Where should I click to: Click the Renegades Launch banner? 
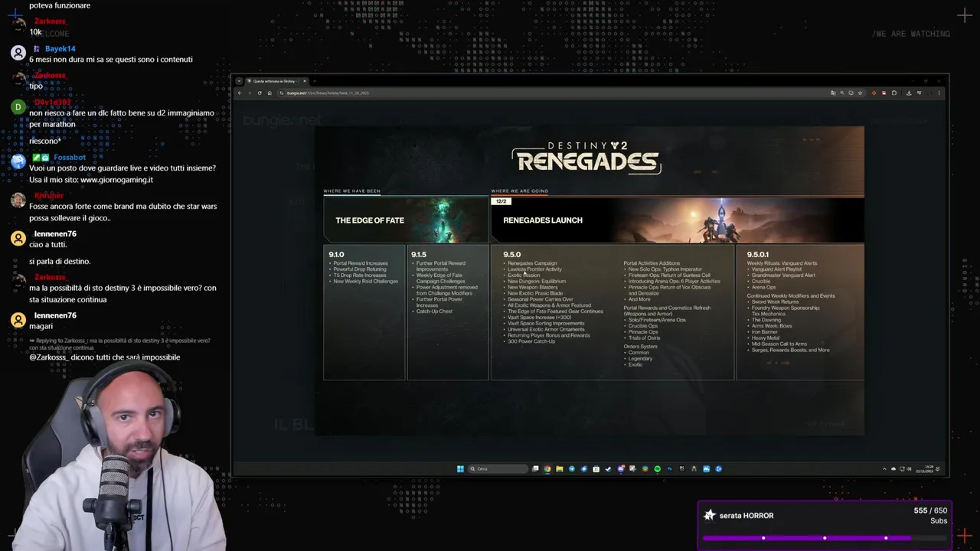click(x=678, y=220)
